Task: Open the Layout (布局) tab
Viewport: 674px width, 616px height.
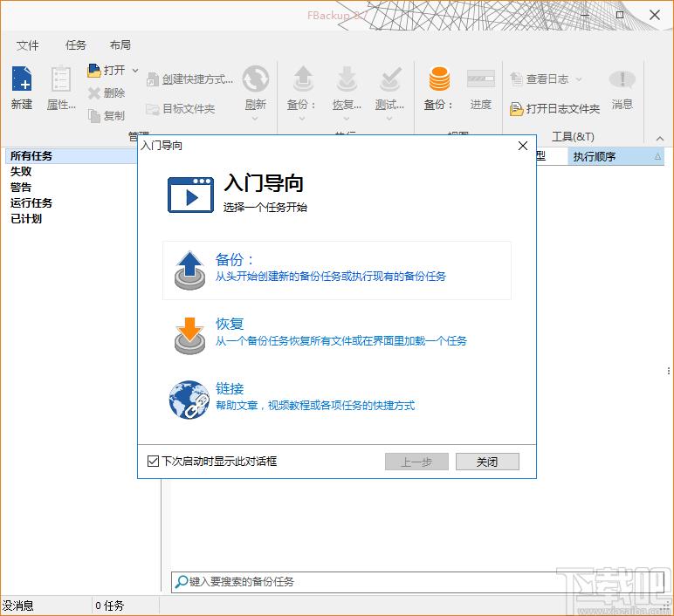Action: 120,45
